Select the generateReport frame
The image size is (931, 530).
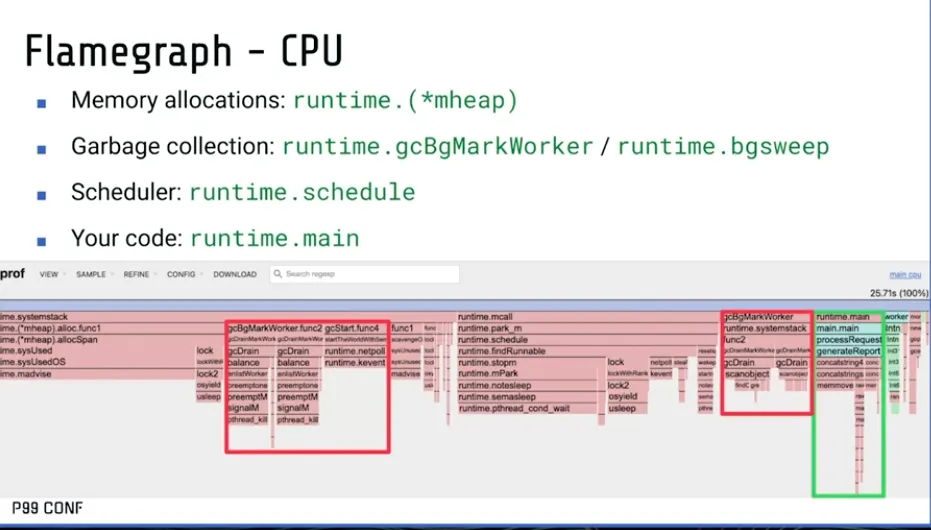848,351
